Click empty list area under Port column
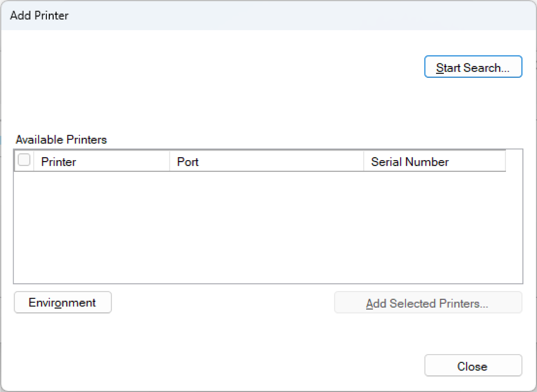This screenshot has height=392, width=537. (266, 227)
